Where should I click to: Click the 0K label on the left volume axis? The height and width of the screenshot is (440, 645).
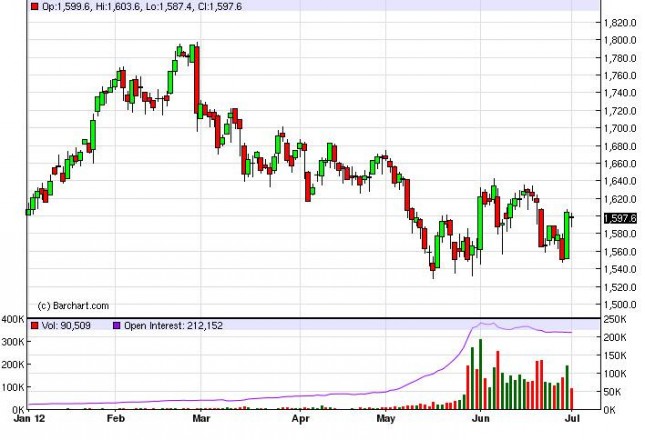[18, 410]
